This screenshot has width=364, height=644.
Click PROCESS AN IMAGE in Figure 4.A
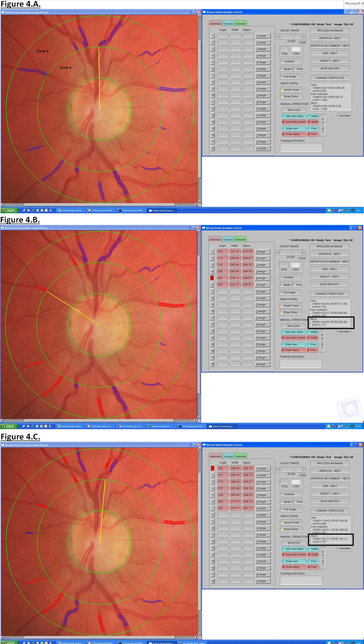coord(330,30)
